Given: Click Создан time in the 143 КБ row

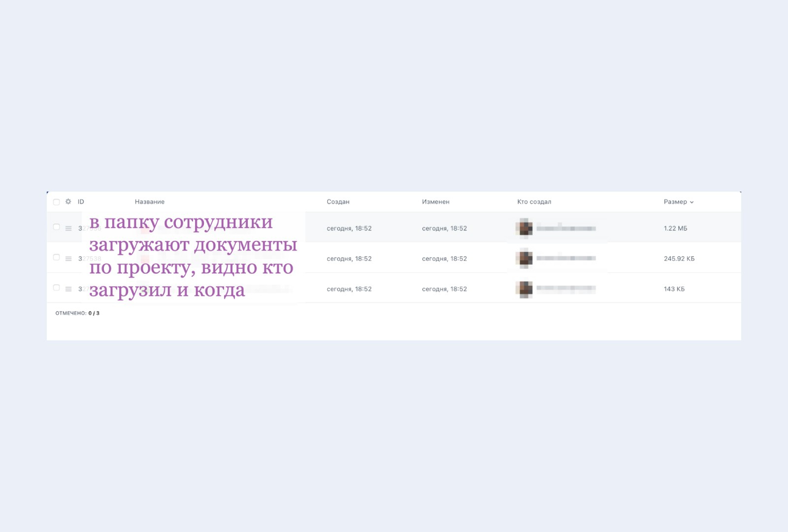Looking at the screenshot, I should [349, 289].
